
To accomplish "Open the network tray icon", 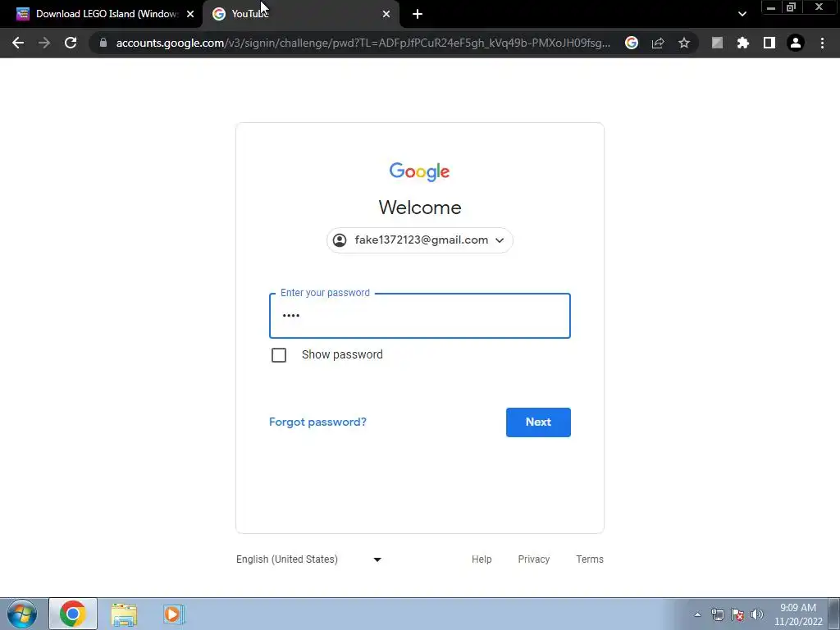I will point(717,614).
